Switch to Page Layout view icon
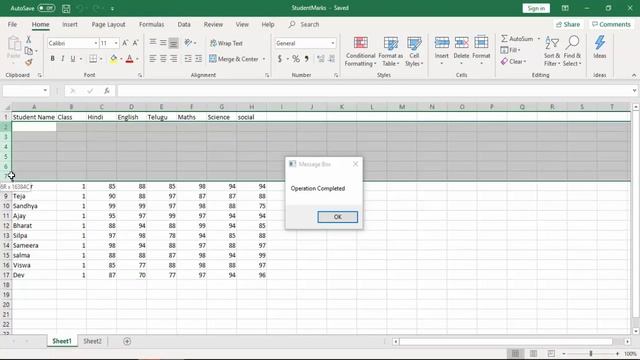This screenshot has width=640, height=360. (533, 353)
